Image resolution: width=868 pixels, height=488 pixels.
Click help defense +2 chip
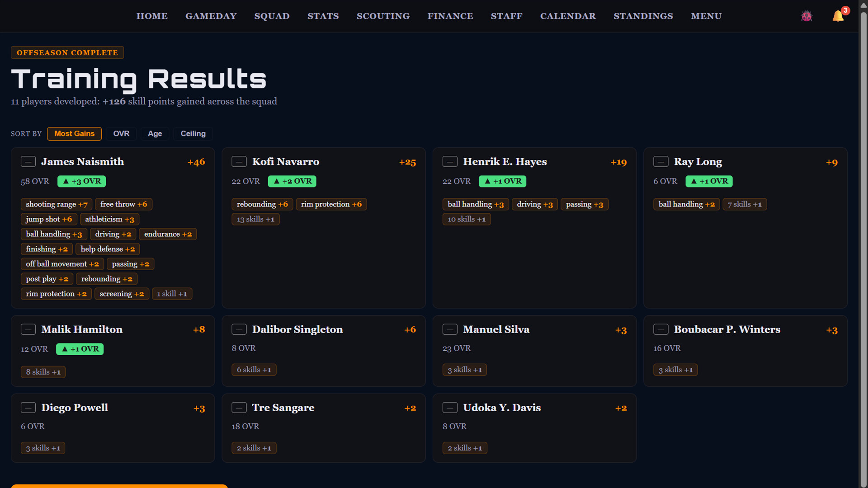coord(108,249)
